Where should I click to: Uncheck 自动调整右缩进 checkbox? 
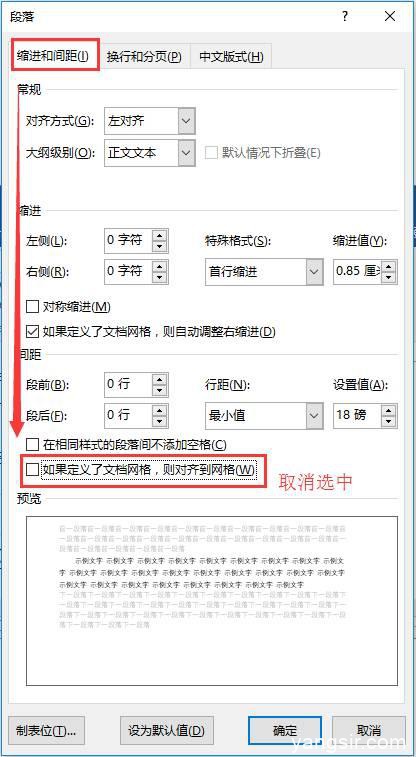[32, 332]
